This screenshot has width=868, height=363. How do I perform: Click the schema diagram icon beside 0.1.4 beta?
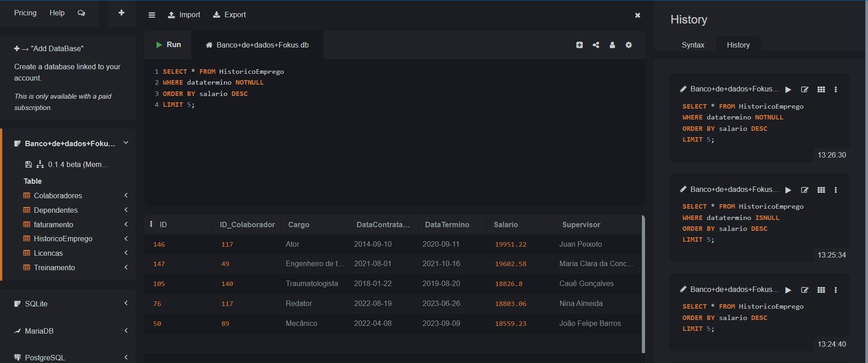[x=40, y=164]
